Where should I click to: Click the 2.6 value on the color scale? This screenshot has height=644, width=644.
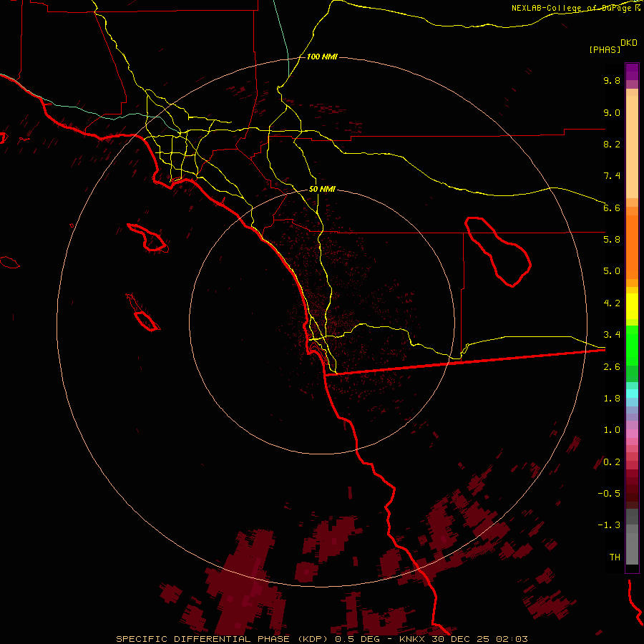pyautogui.click(x=612, y=367)
